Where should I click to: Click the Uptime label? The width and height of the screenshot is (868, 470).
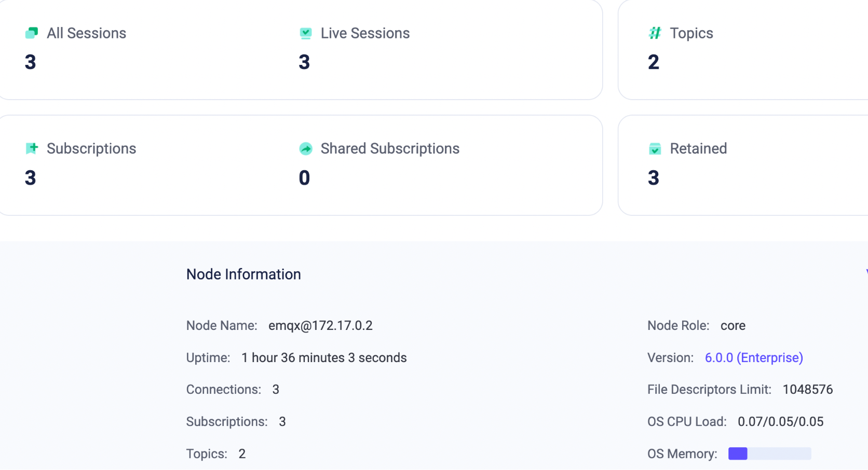pyautogui.click(x=208, y=358)
